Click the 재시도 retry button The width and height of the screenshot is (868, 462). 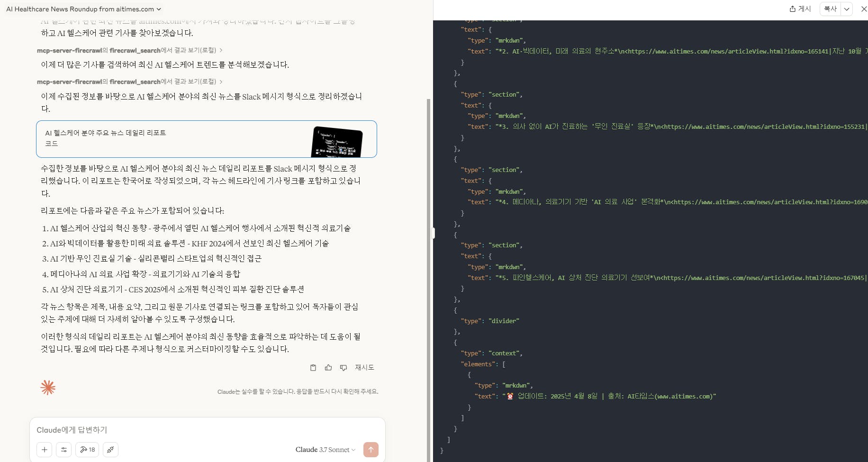364,368
